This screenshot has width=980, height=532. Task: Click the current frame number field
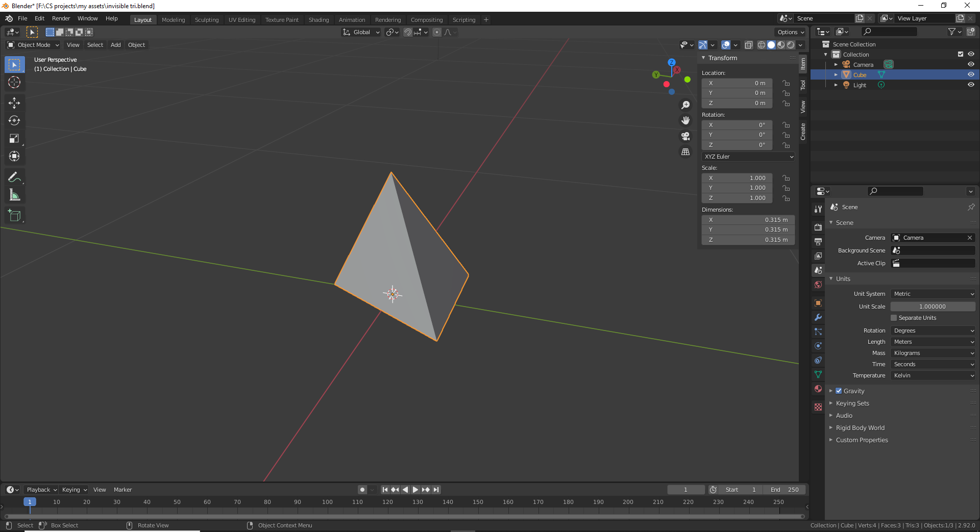[686, 490]
